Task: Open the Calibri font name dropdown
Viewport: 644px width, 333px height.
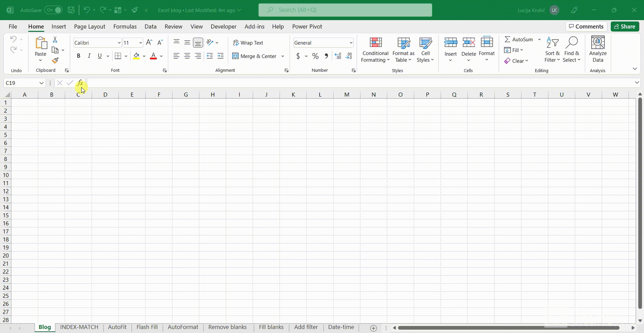Action: [119, 43]
